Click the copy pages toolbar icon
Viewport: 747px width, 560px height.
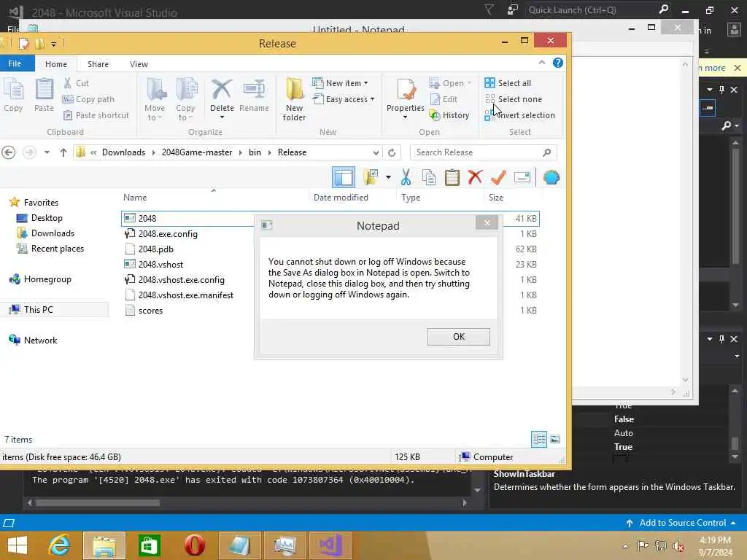pos(429,178)
